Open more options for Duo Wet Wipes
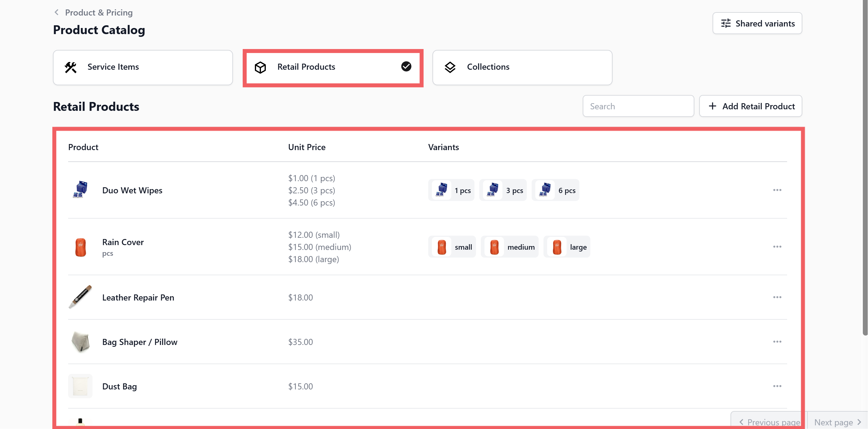This screenshot has width=868, height=429. (777, 190)
